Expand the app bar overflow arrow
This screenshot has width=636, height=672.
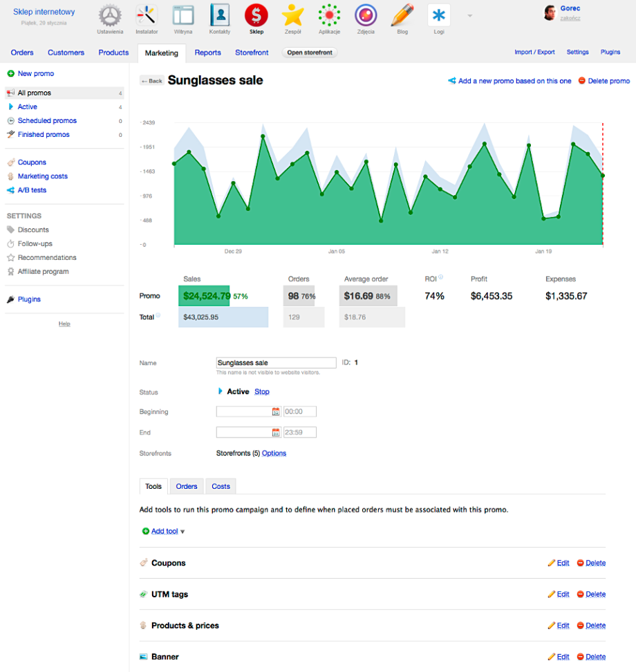(470, 16)
